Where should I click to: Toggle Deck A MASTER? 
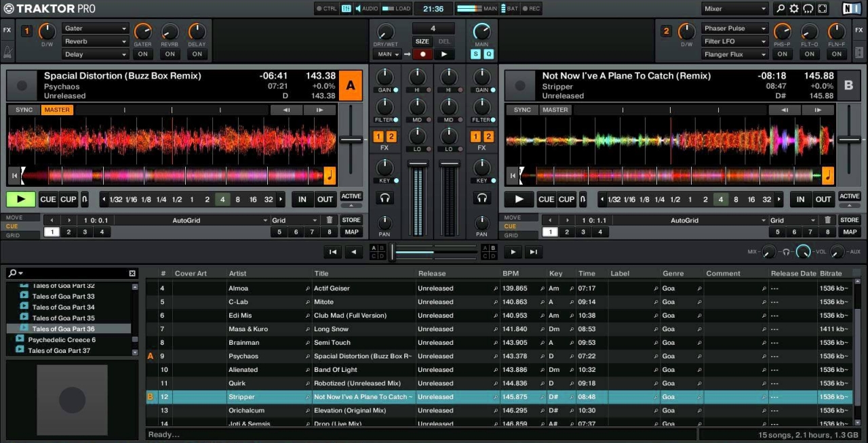57,110
